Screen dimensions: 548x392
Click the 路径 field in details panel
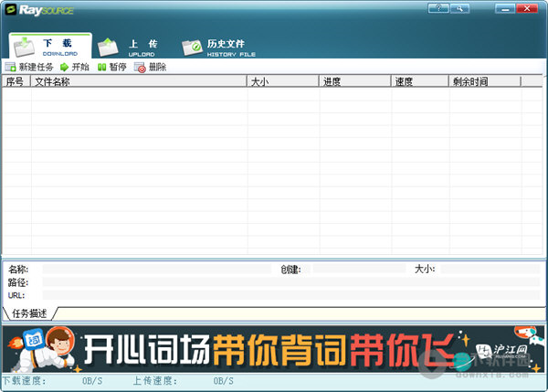coord(291,282)
